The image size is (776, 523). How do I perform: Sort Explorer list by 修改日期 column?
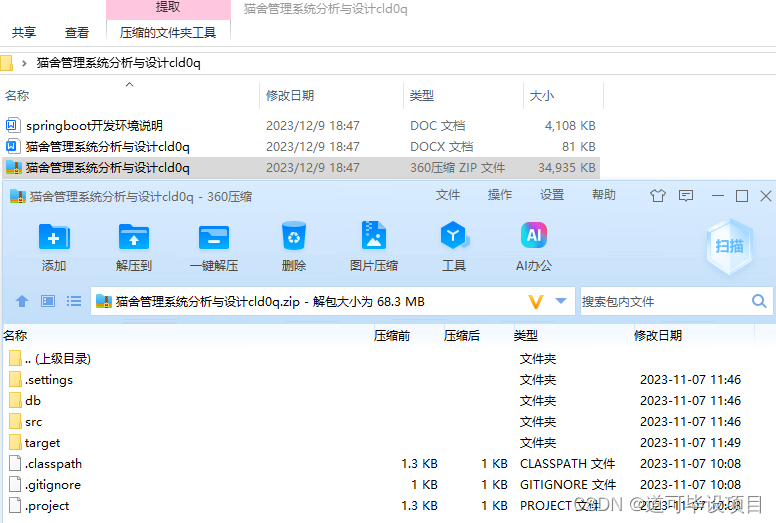290,95
